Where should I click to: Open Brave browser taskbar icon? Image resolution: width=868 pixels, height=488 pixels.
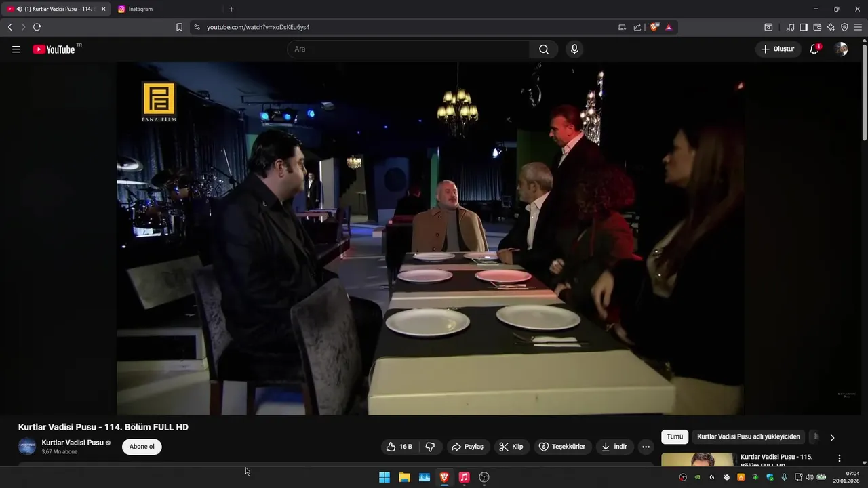444,477
